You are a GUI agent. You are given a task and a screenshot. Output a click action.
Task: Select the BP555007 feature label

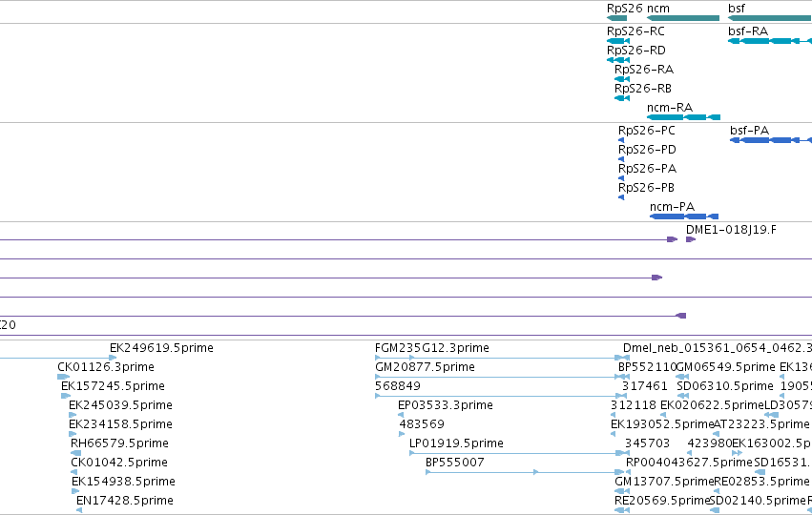pyautogui.click(x=455, y=463)
